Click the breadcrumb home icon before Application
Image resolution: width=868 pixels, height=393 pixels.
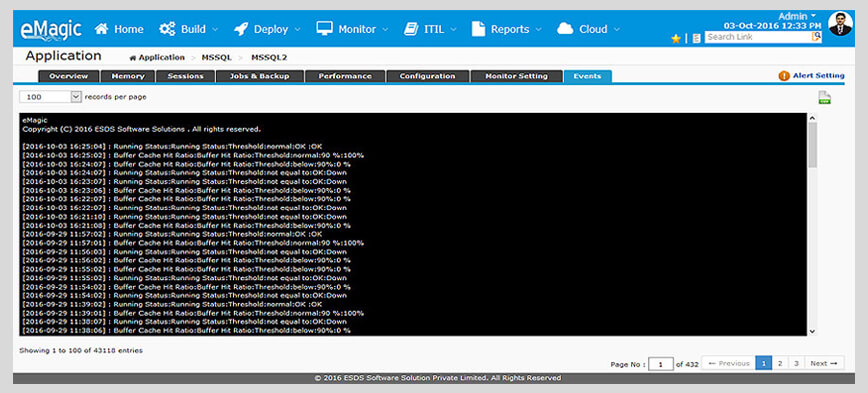(x=132, y=58)
